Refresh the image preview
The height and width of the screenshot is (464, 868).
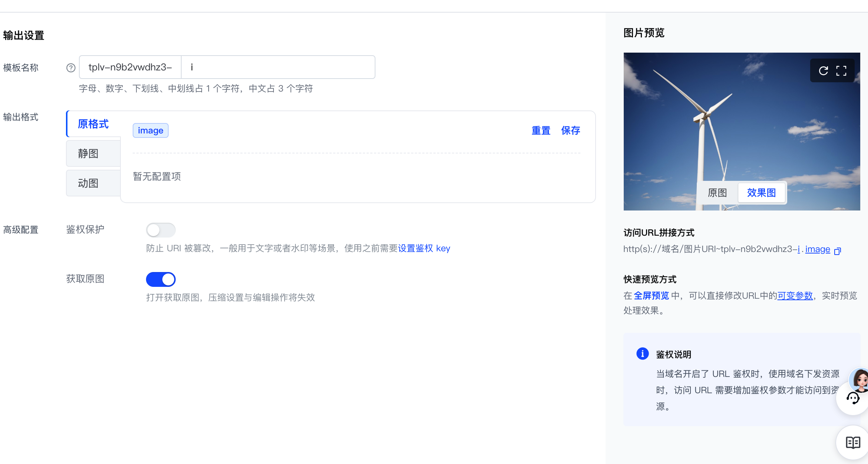(823, 71)
